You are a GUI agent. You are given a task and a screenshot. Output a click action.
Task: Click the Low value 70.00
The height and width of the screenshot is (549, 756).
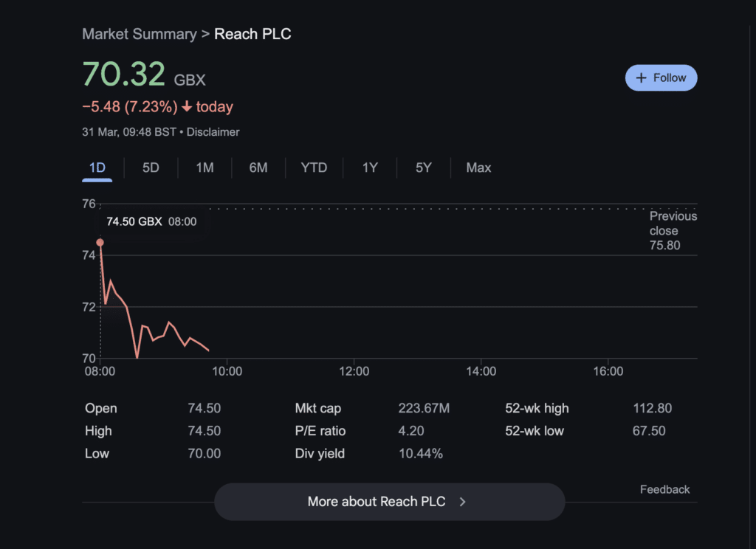204,454
